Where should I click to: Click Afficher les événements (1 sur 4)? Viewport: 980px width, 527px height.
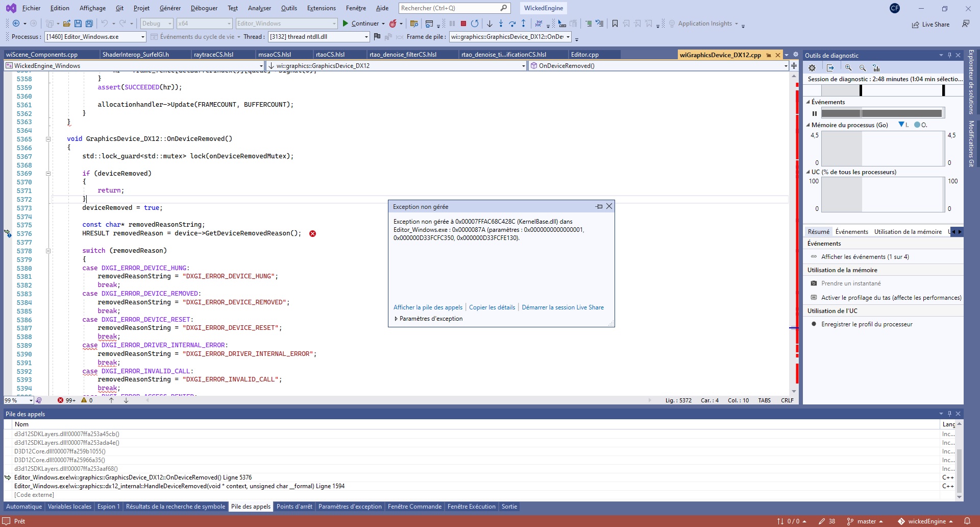pyautogui.click(x=864, y=257)
